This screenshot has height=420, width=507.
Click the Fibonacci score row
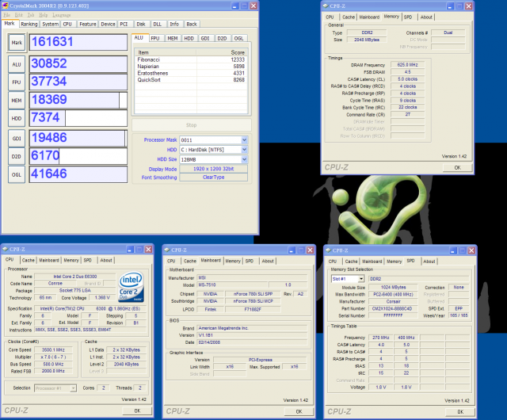(191, 59)
